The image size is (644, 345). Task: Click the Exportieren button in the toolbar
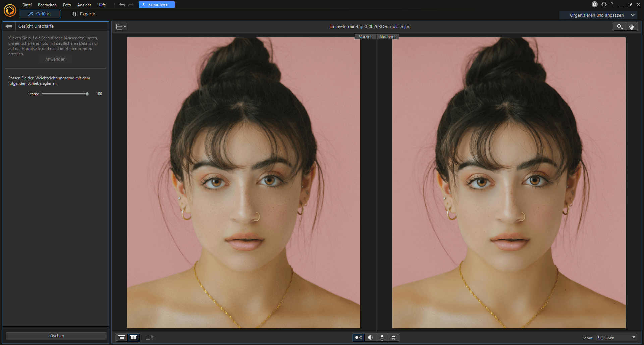(156, 4)
